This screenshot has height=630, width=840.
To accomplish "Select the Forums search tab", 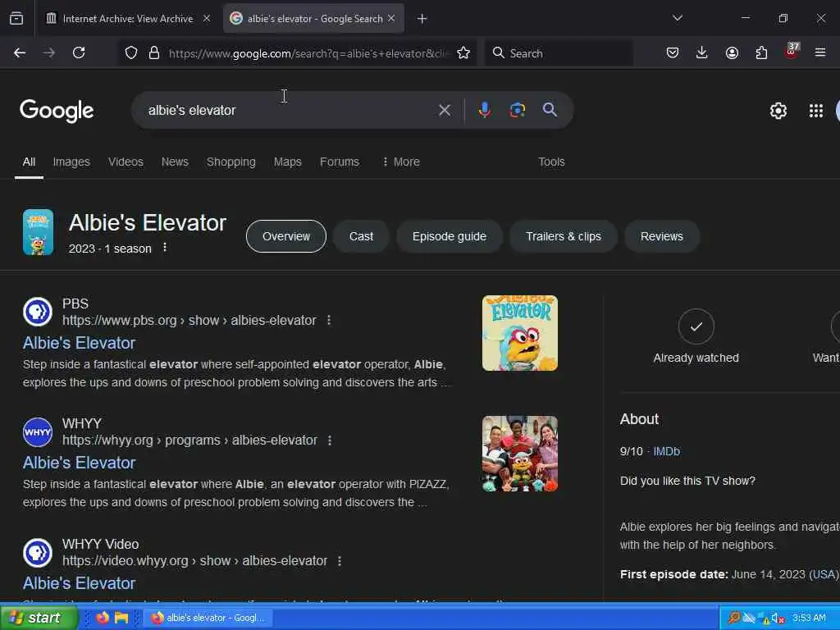I will tap(340, 162).
